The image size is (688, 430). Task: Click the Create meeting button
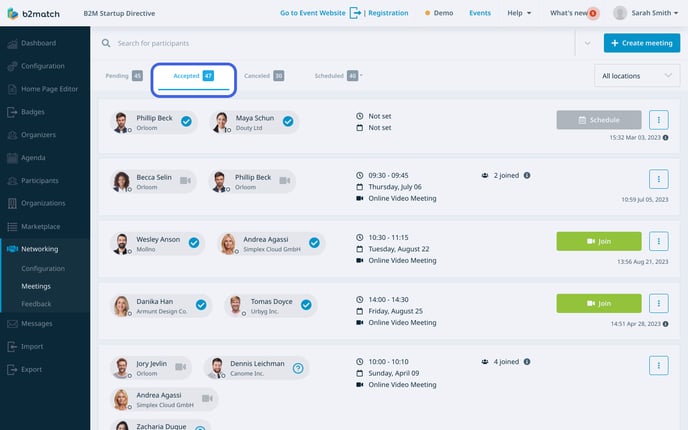coord(641,43)
